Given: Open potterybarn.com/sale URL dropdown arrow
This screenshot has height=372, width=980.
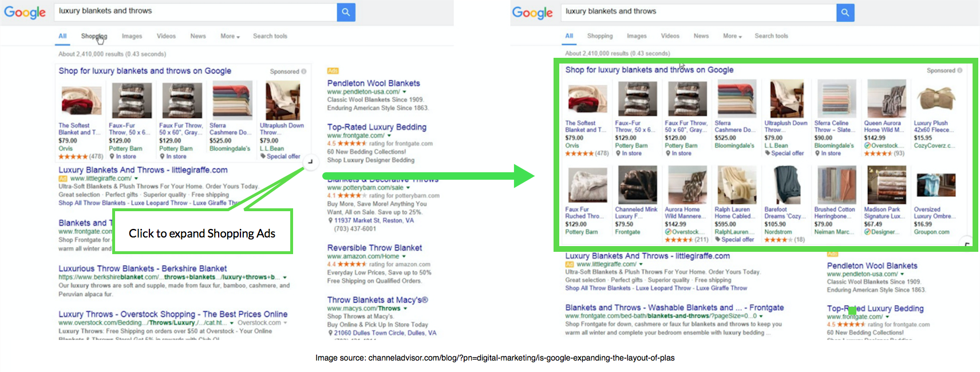Looking at the screenshot, I should tap(408, 188).
